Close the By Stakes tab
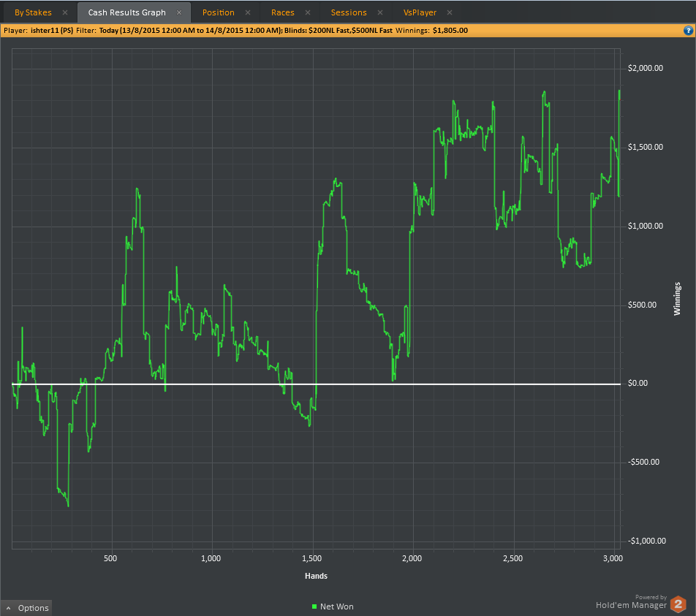This screenshot has height=616, width=696. click(x=65, y=12)
